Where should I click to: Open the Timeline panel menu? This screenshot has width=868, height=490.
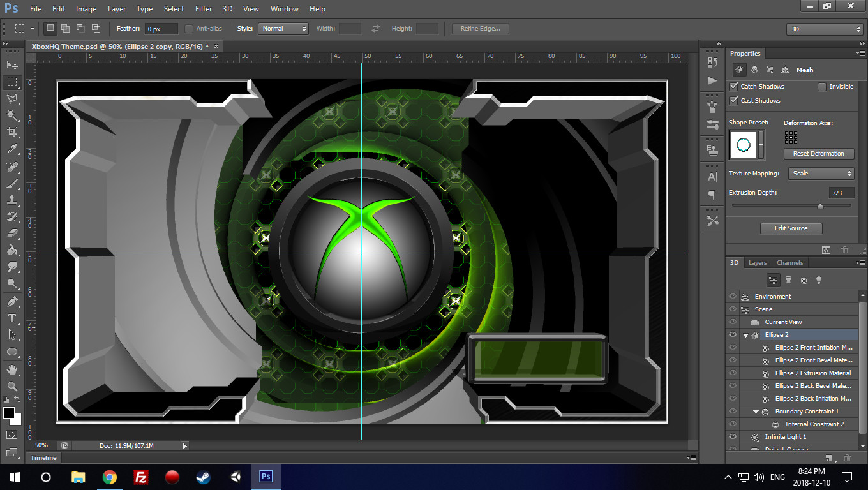click(691, 457)
